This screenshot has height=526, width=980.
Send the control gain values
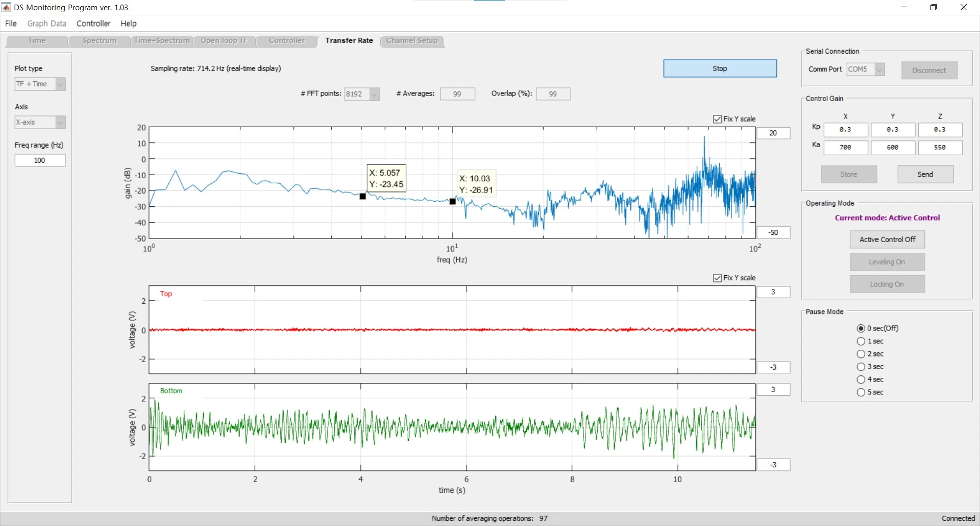coord(925,175)
